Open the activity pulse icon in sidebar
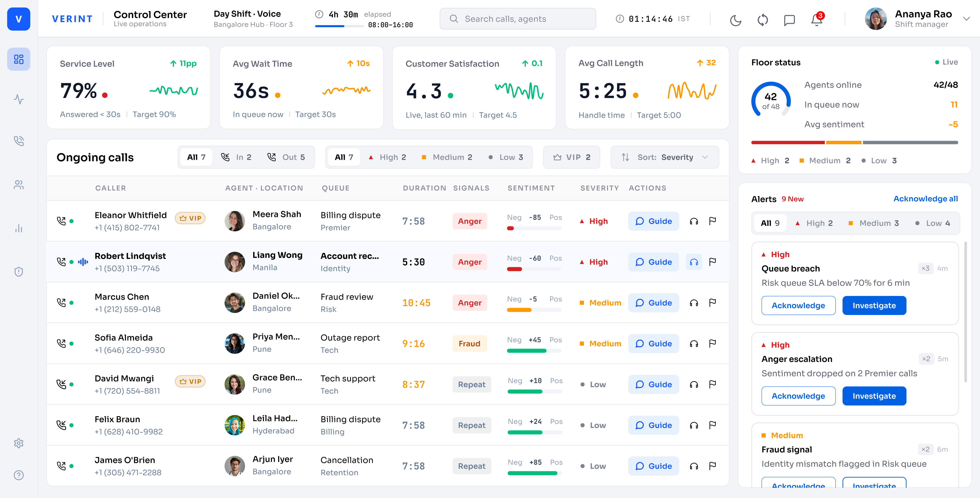Screen dimensions: 980x498 (x=19, y=100)
